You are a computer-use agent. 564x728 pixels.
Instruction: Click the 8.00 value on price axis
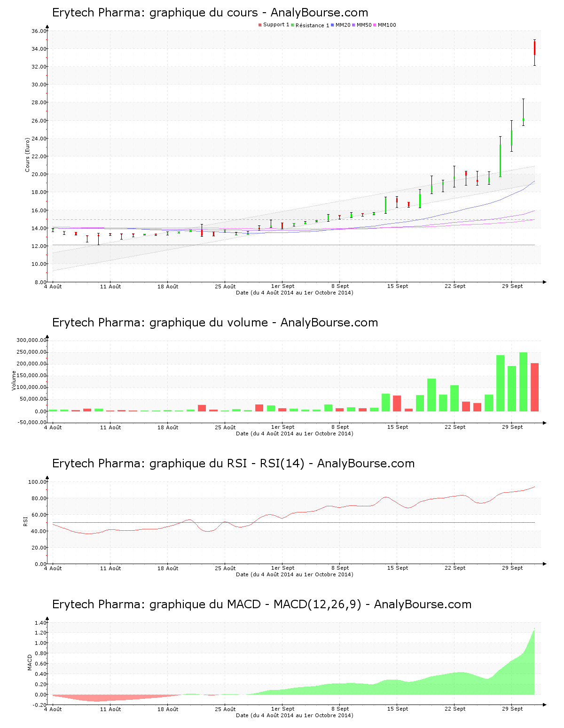pyautogui.click(x=40, y=282)
